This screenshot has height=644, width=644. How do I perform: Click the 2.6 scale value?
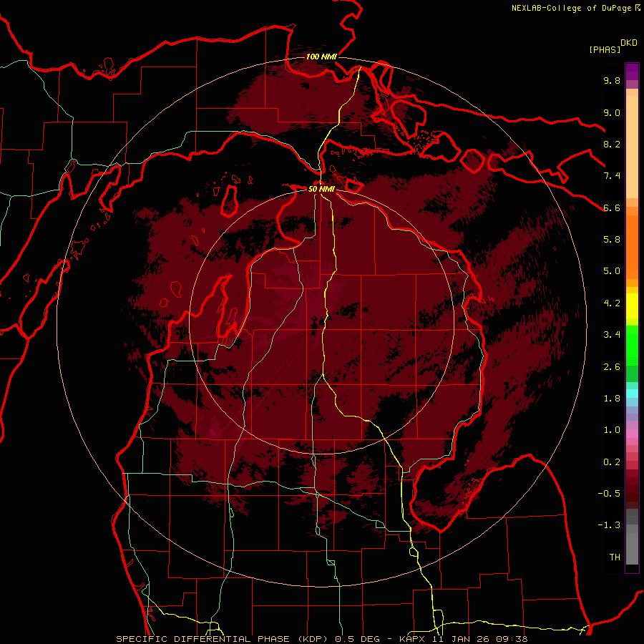[x=612, y=367]
